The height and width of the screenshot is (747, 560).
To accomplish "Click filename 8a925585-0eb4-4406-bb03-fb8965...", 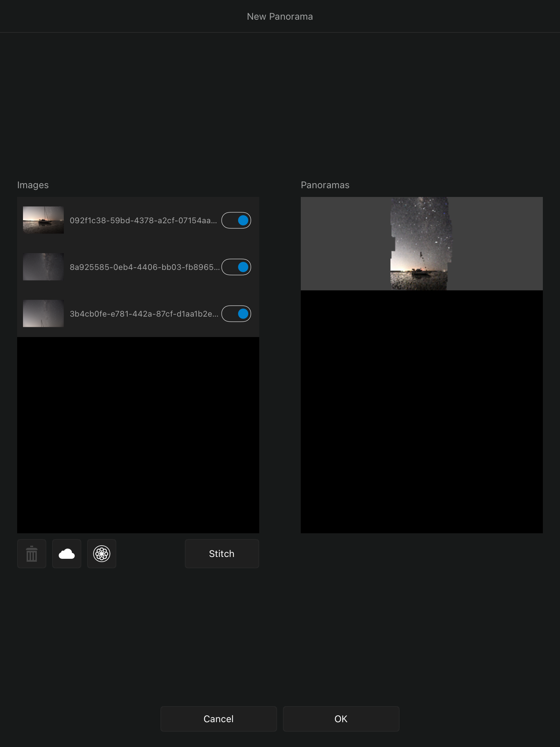I will coord(145,267).
